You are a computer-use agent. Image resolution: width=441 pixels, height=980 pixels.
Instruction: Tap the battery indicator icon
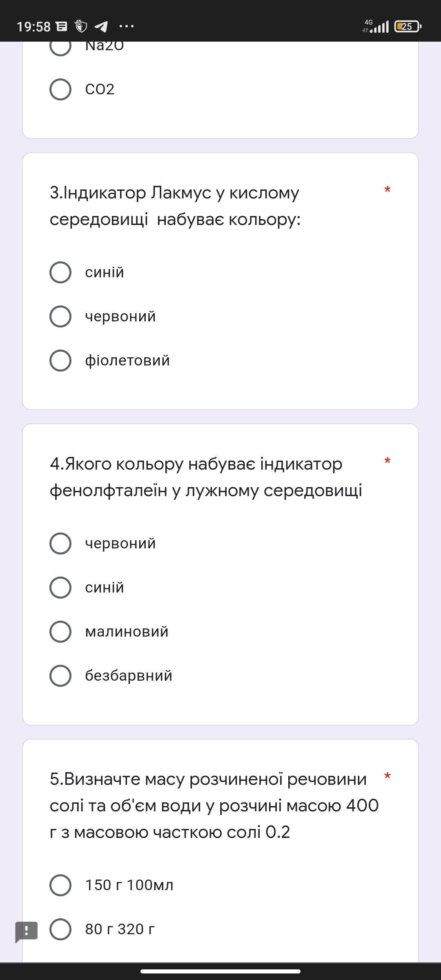tap(408, 27)
